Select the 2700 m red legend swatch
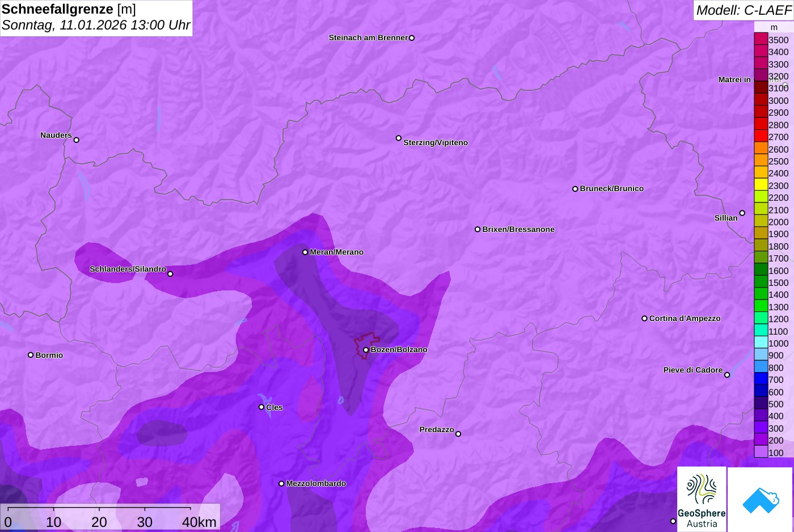The height and width of the screenshot is (532, 794). click(x=761, y=137)
